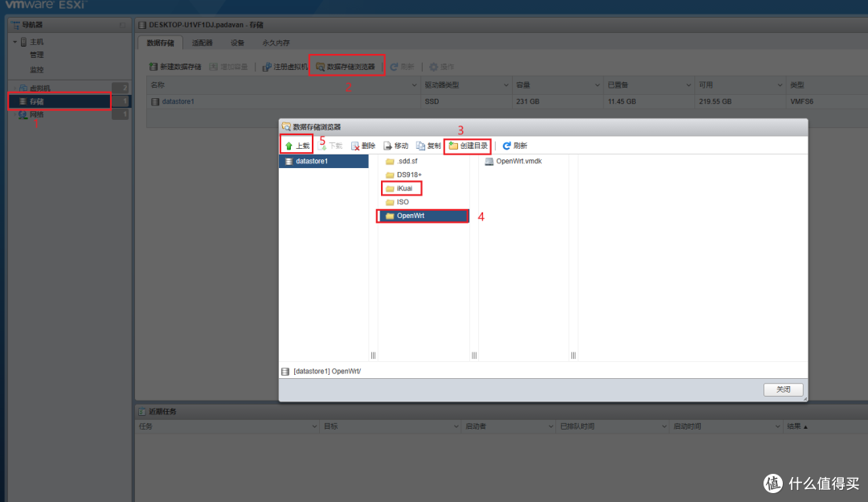Select the OpenWrt.vmdk file

coord(518,161)
